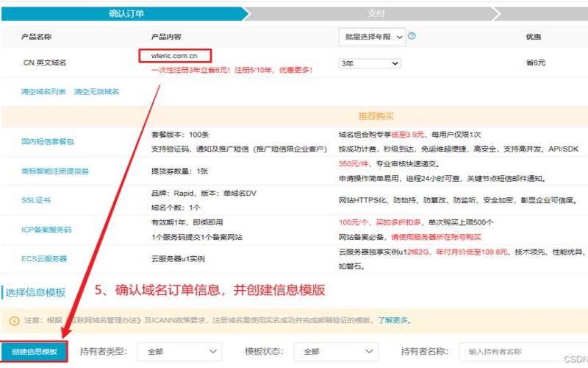
Task: Select the 确认订单 step tab
Action: pos(126,14)
